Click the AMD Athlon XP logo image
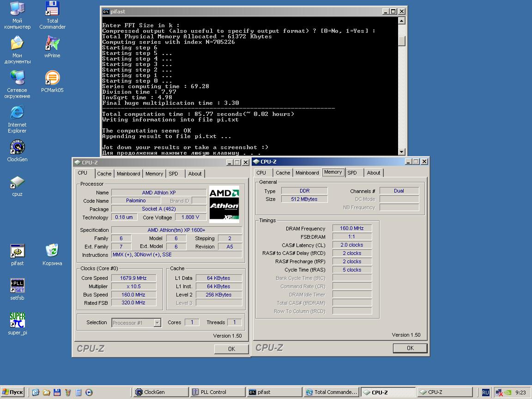Viewport: 532px width, 399px height. [x=224, y=204]
